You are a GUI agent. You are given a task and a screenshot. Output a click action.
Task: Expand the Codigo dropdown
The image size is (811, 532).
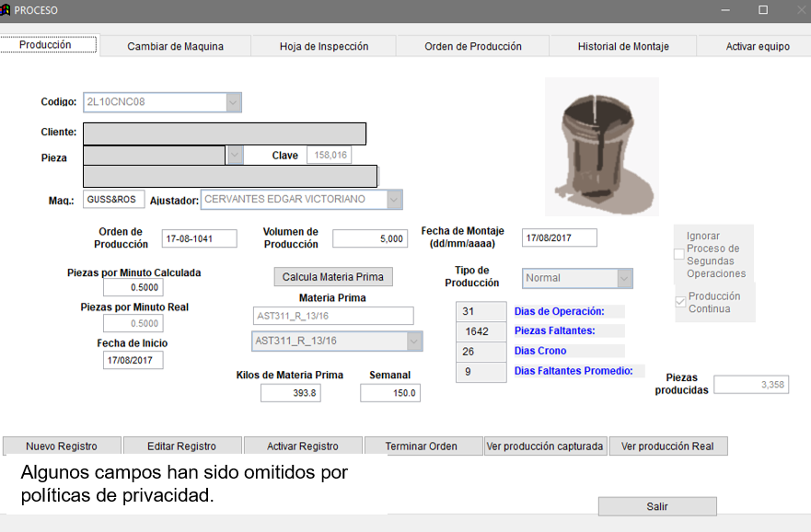[234, 102]
